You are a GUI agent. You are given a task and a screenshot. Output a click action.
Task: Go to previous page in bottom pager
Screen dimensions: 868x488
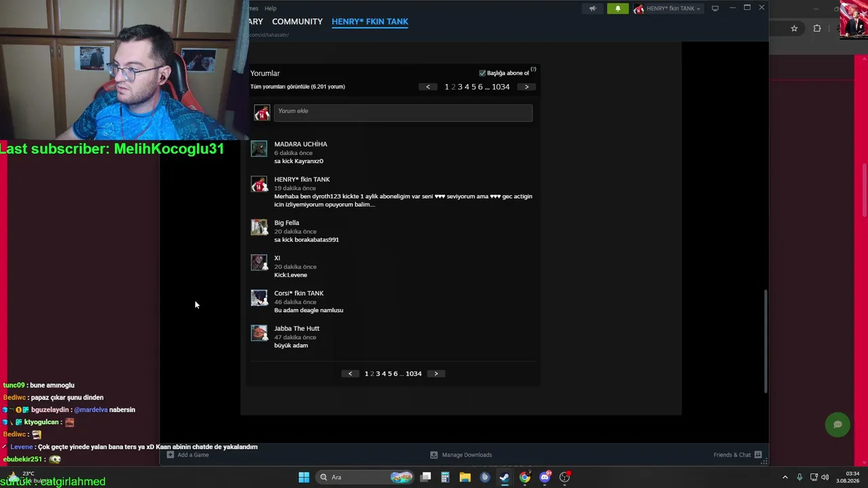[350, 373]
